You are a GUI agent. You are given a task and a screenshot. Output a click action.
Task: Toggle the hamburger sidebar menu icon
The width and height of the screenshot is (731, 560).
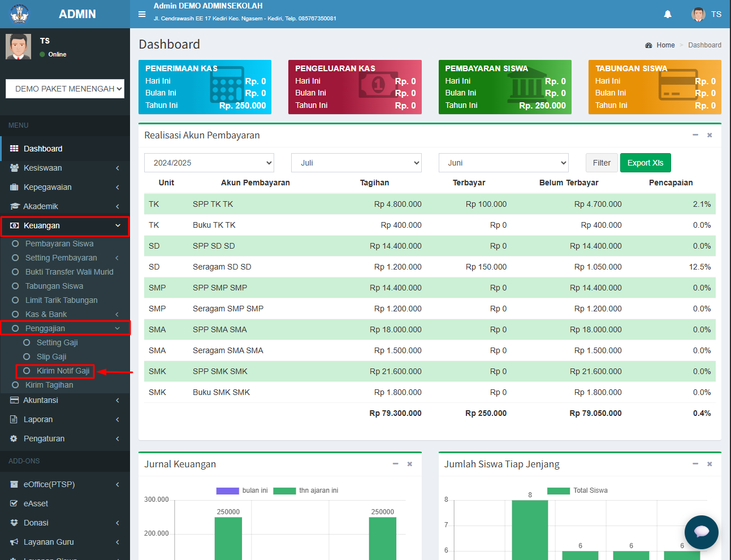coord(142,14)
